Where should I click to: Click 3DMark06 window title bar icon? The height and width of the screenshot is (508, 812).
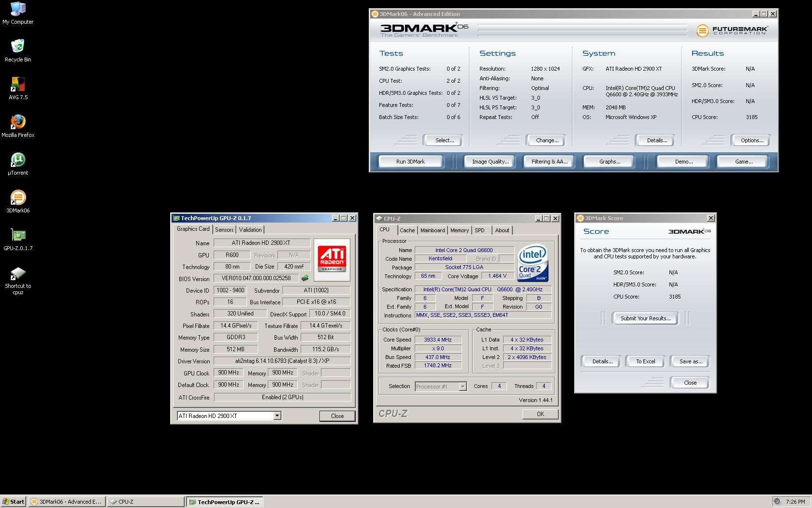tap(375, 14)
